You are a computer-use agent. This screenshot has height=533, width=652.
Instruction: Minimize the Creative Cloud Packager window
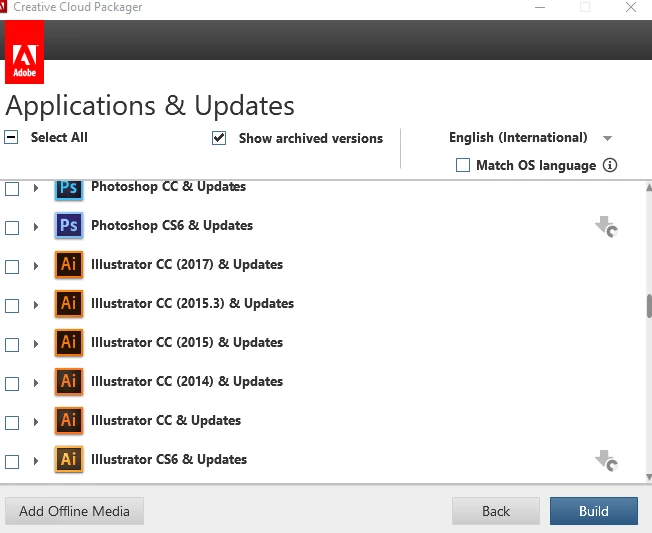tap(540, 7)
